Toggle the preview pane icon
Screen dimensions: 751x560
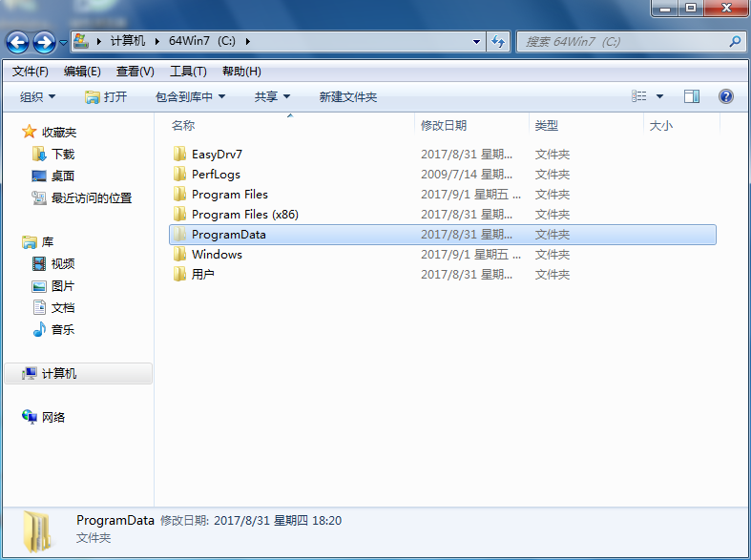692,96
